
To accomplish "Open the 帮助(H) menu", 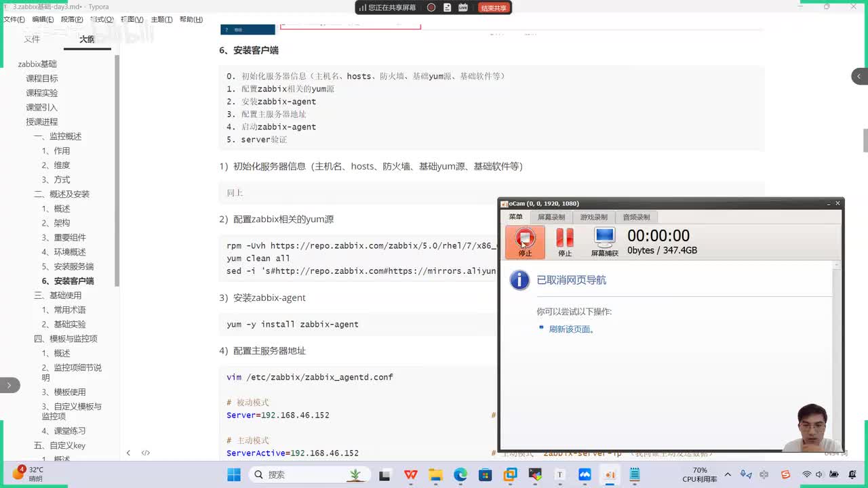I will tap(191, 20).
